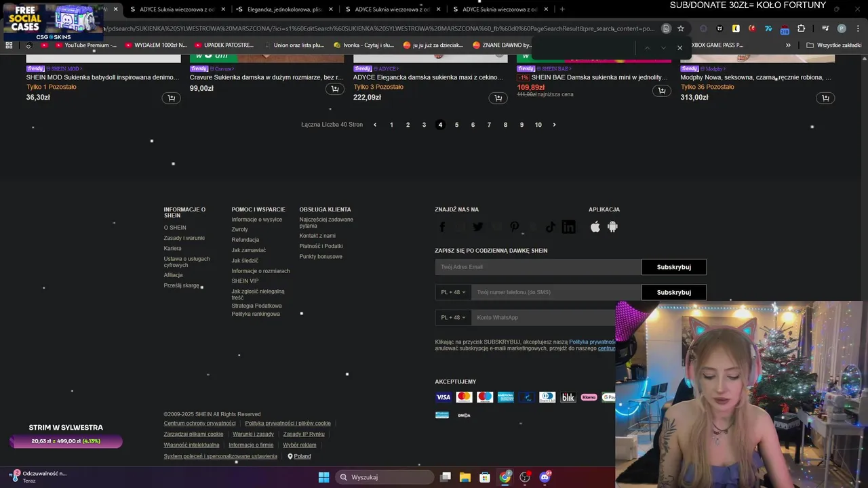This screenshot has height=488, width=868.
Task: Go to previous results page arrow
Action: pos(375,125)
